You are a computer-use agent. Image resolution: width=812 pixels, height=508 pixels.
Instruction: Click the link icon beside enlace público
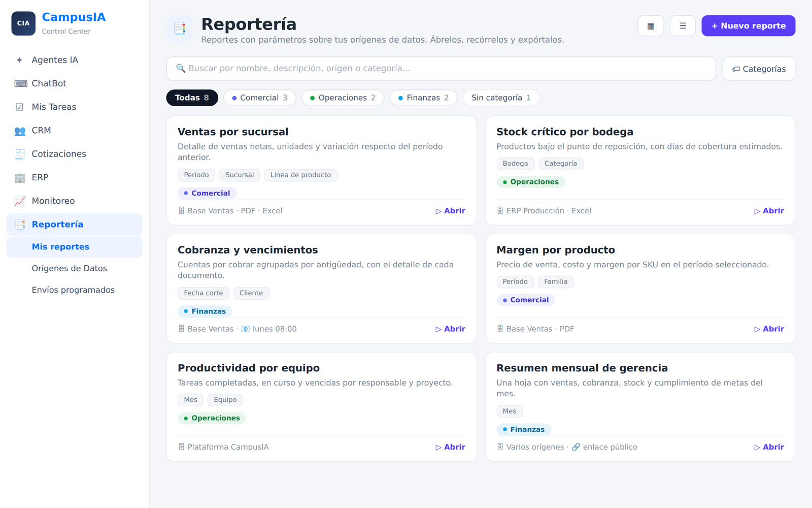click(576, 447)
